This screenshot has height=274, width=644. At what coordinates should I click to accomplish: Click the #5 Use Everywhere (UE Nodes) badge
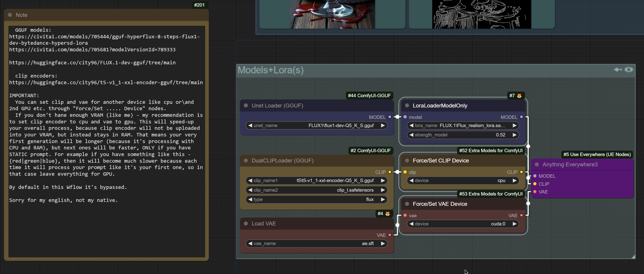pos(597,154)
